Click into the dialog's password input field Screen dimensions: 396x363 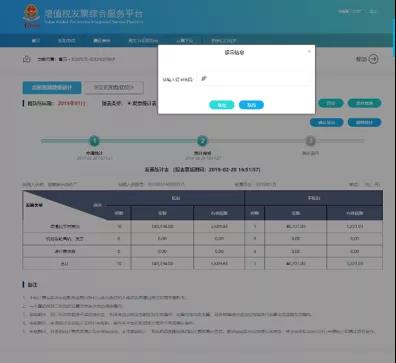pos(255,79)
